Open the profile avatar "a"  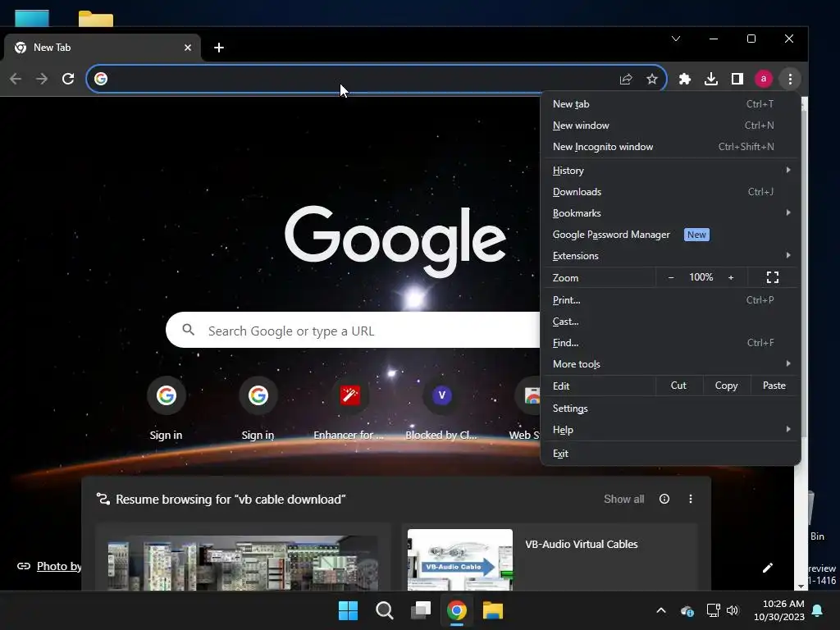764,80
